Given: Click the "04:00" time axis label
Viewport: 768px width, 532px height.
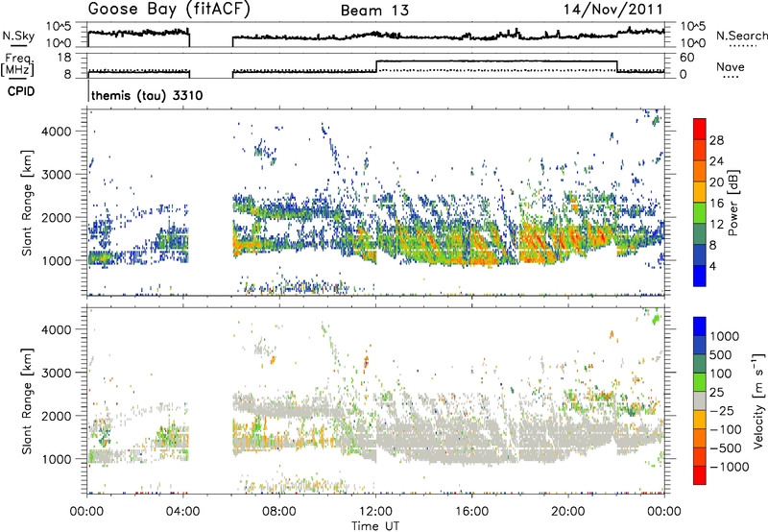Looking at the screenshot, I should (182, 512).
